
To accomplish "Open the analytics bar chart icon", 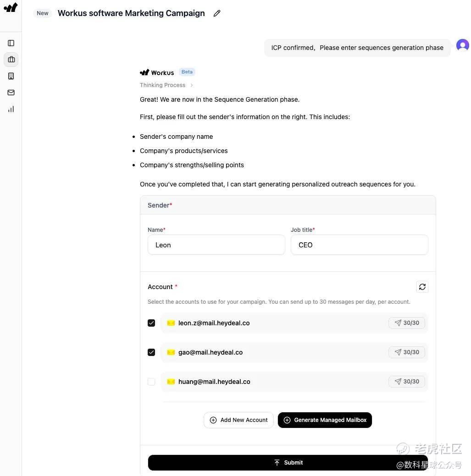I will tap(11, 109).
